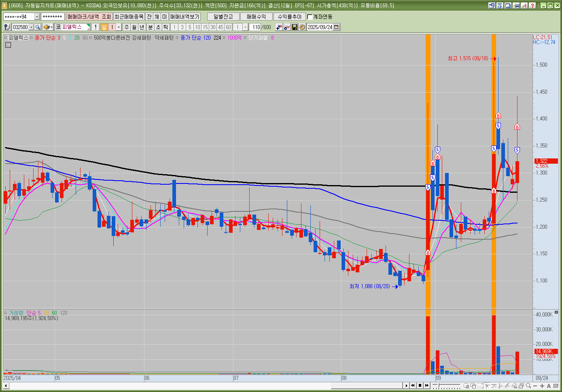Select the 틱 tick period tab

coord(166,27)
